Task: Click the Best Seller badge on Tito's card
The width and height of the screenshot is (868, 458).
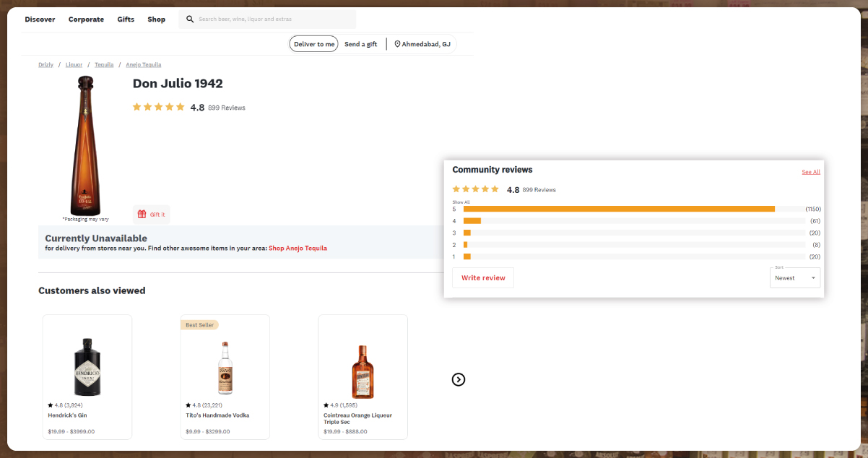Action: [x=200, y=325]
